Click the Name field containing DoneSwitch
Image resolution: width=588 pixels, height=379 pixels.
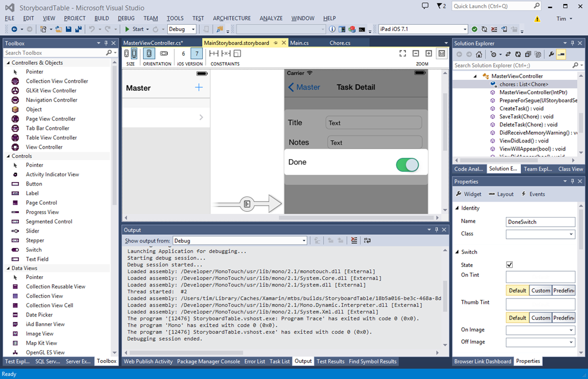coord(540,222)
